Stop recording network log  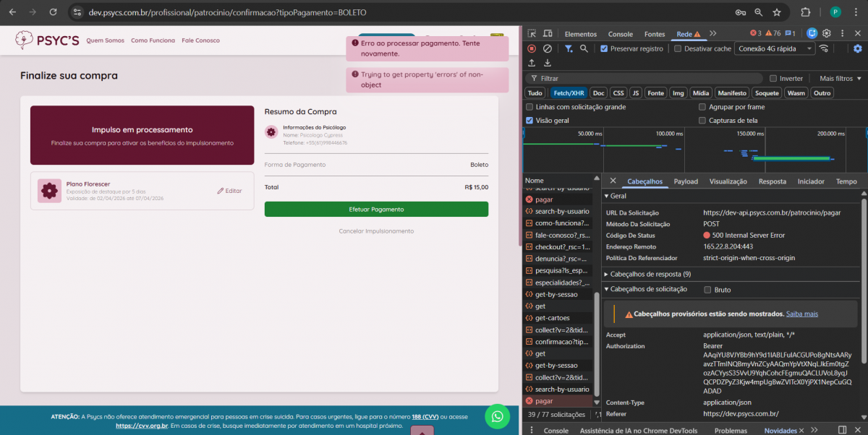coord(532,48)
